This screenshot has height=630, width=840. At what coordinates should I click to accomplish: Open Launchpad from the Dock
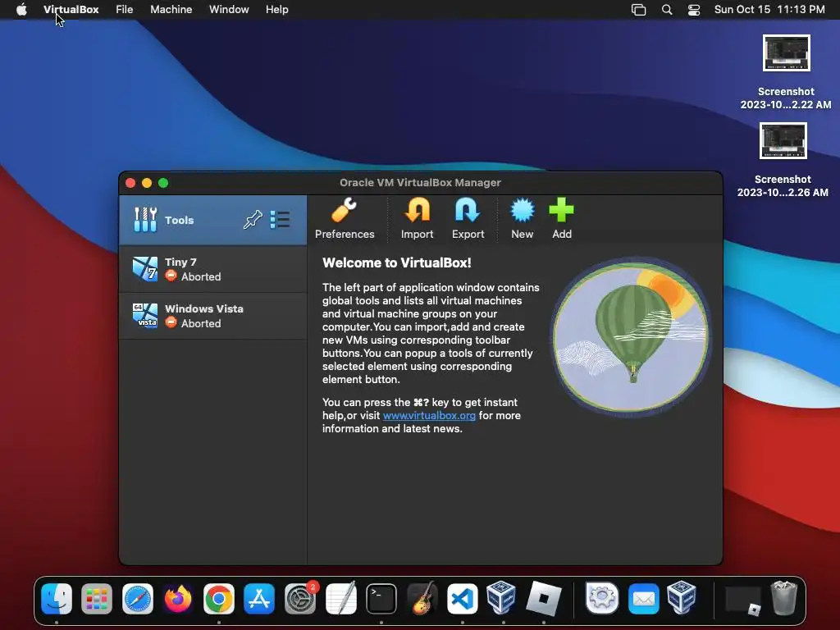[97, 598]
